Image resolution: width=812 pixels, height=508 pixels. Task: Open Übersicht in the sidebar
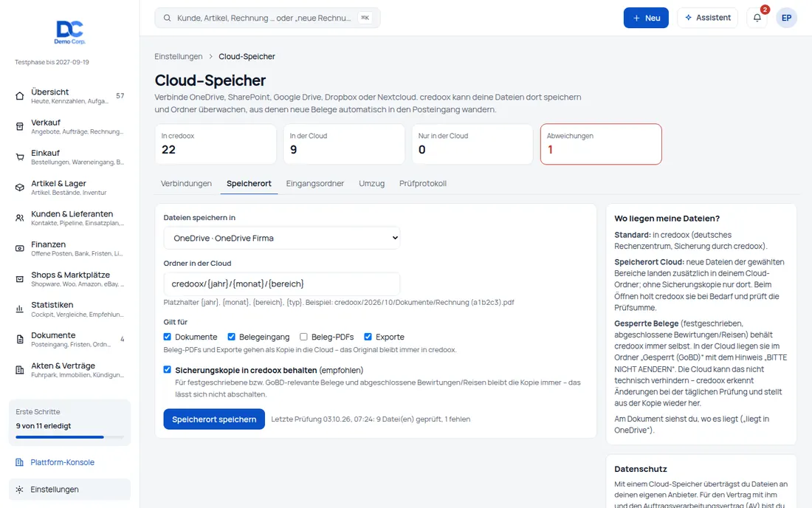tap(69, 96)
